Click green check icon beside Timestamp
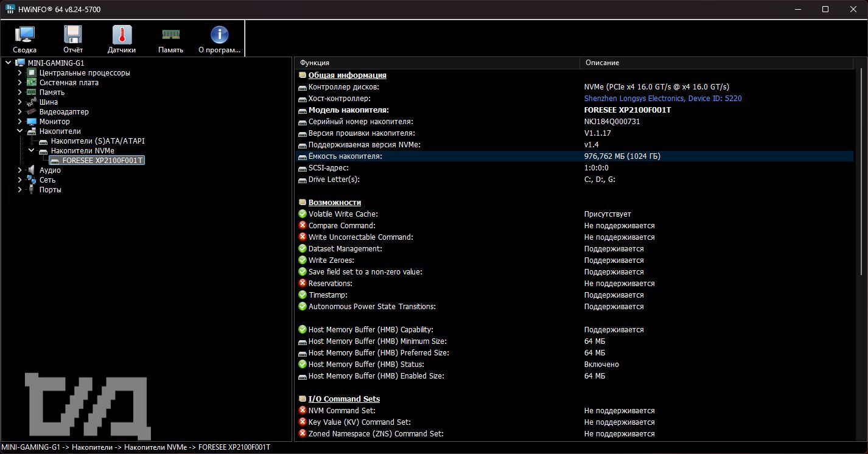This screenshot has width=868, height=454. [303, 295]
